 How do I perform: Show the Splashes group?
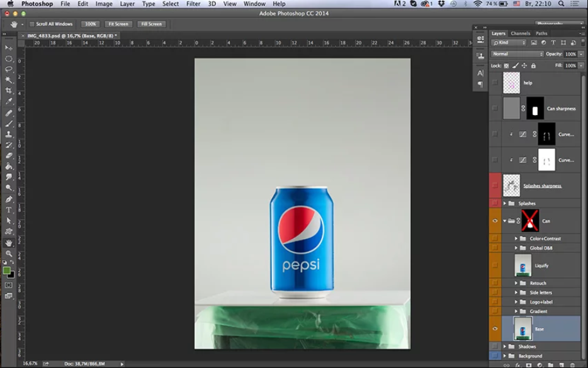[495, 203]
